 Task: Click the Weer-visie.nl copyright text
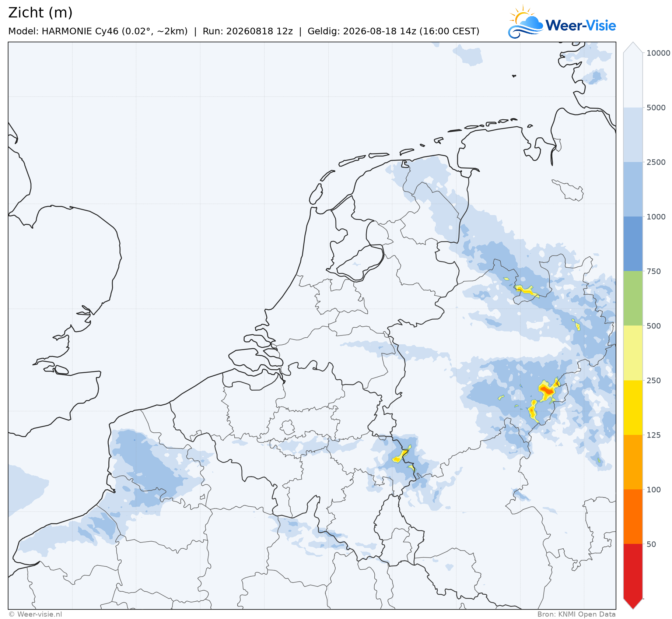(35, 614)
